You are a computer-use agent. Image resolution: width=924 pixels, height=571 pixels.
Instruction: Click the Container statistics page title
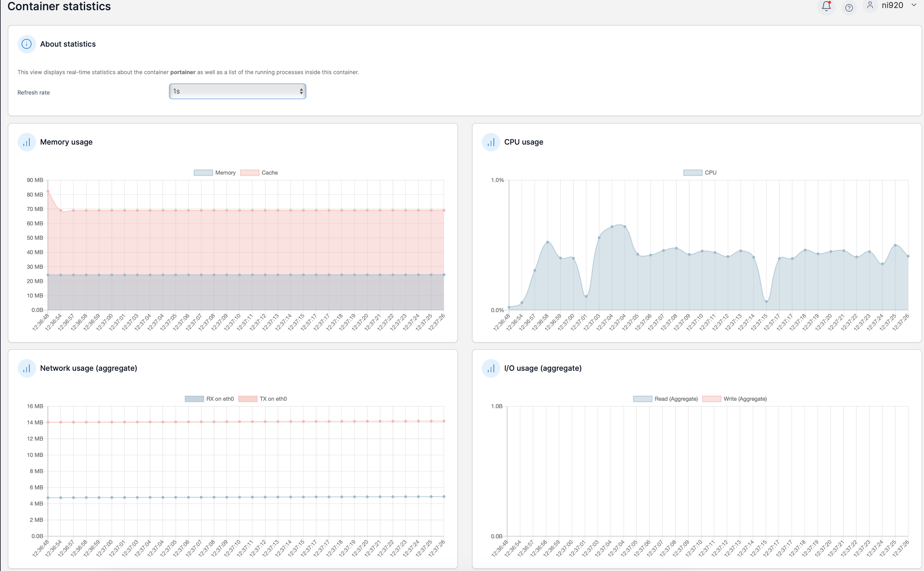pos(59,6)
